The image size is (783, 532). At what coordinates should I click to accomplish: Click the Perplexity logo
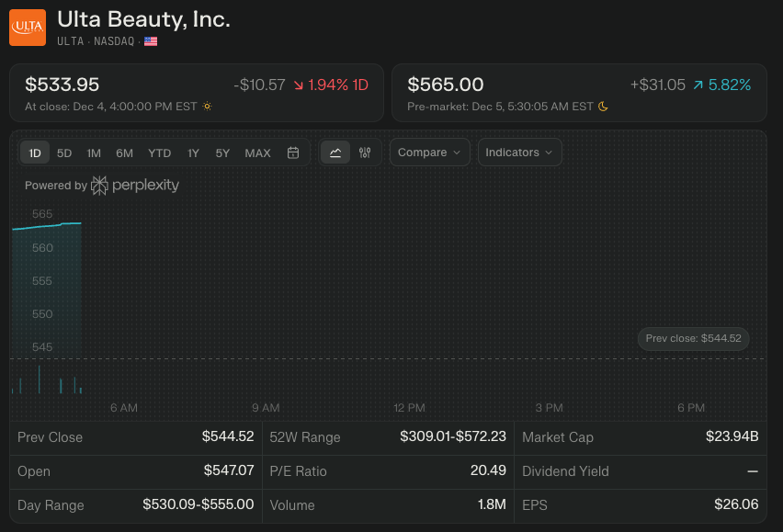[135, 186]
